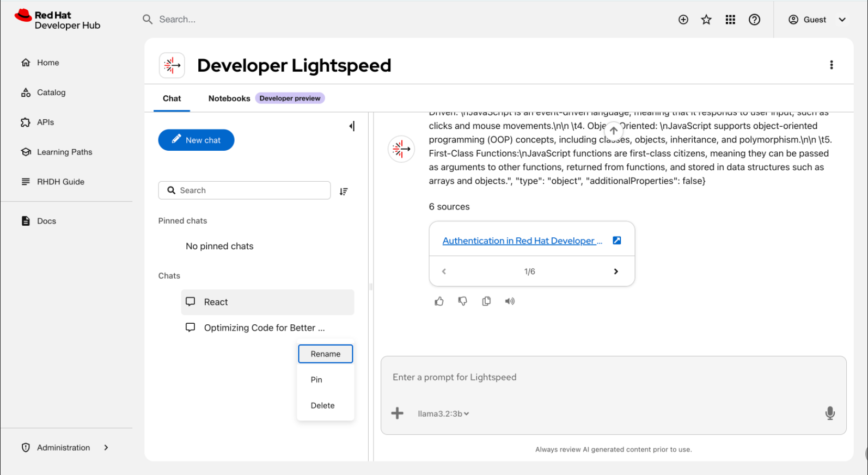The image size is (868, 475).
Task: Select Delete from the chat context menu
Action: pos(326,405)
